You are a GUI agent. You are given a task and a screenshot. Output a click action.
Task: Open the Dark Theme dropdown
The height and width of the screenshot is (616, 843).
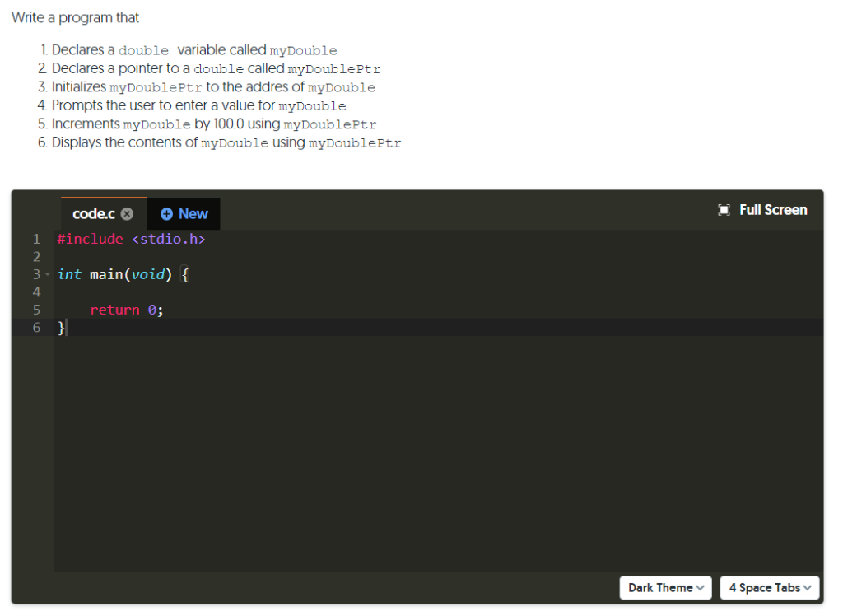665,587
